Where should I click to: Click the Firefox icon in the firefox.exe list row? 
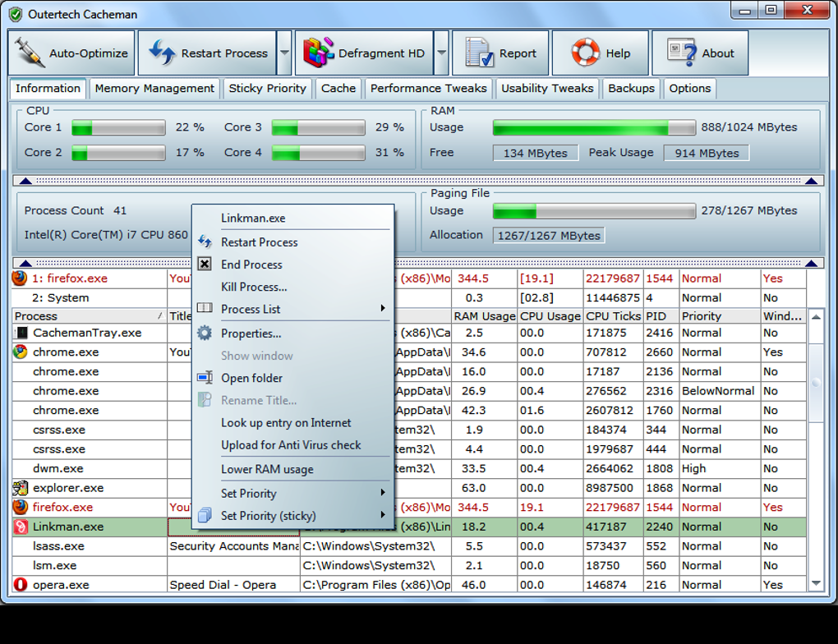coord(21,507)
